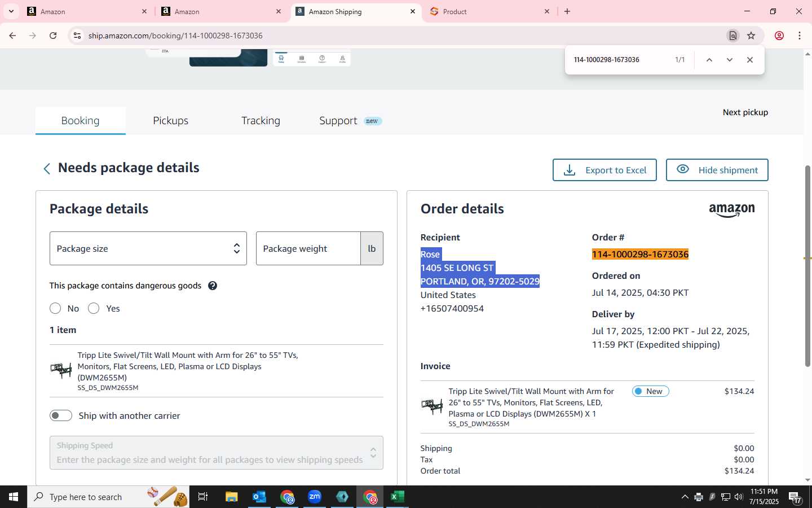Click Export to Excel button
This screenshot has height=508, width=812.
pos(604,170)
